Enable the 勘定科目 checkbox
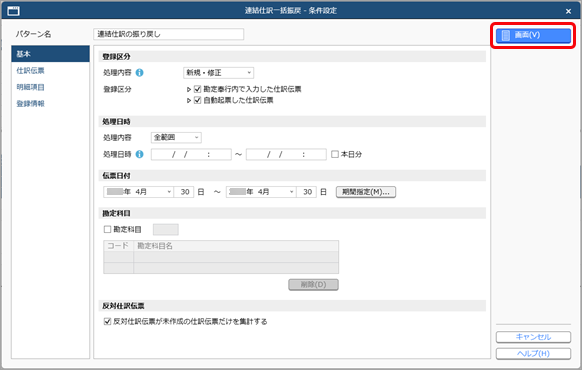 click(x=107, y=229)
